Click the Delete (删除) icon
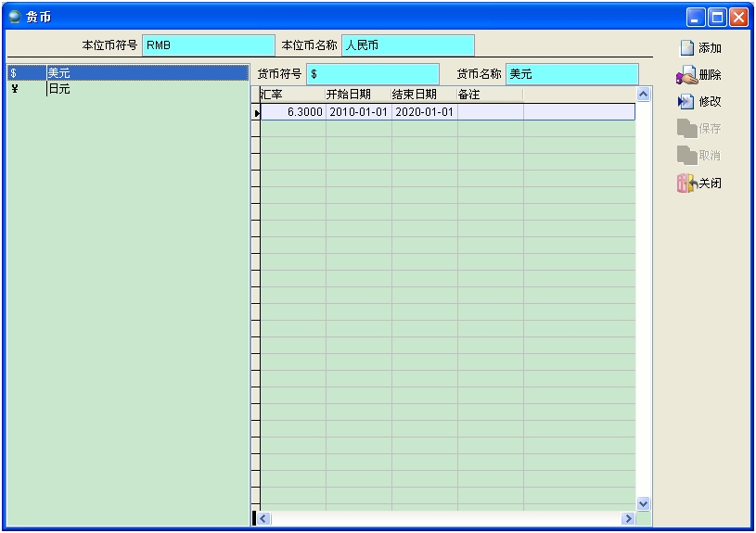Screen dimensions: 756x533 [686, 75]
